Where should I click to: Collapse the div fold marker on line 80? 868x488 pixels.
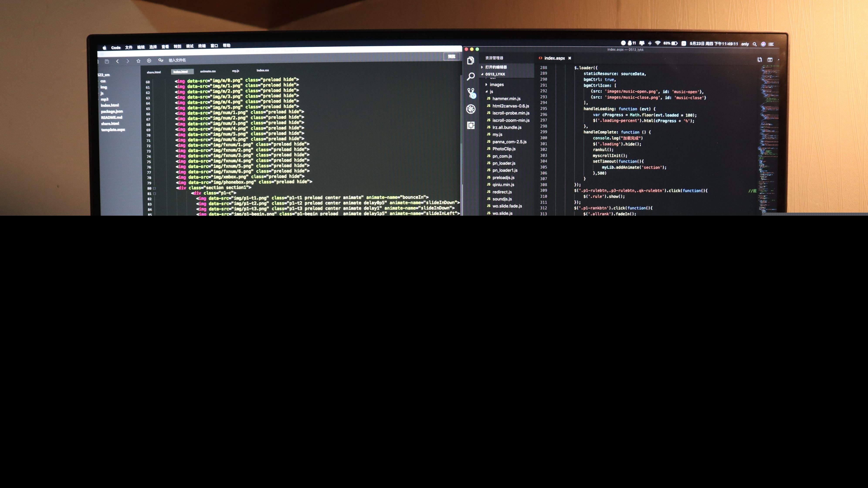point(154,188)
